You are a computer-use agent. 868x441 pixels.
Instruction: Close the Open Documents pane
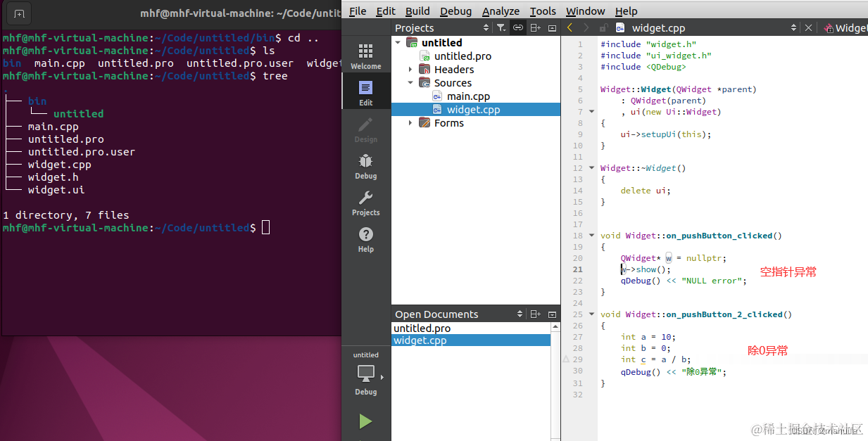[552, 314]
